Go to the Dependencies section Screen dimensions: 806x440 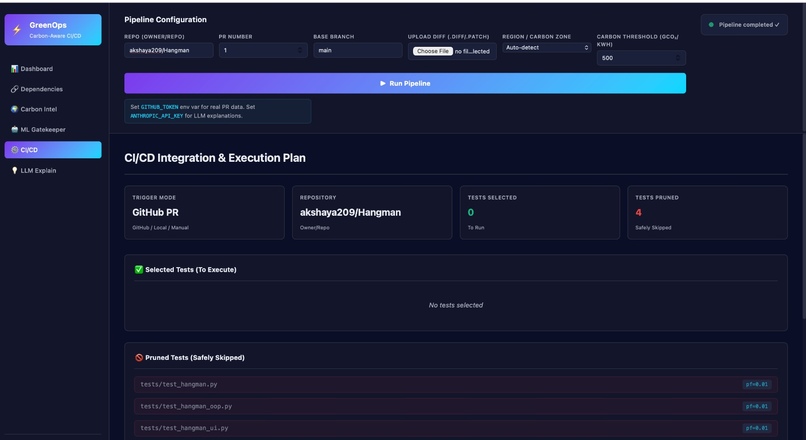coord(53,89)
